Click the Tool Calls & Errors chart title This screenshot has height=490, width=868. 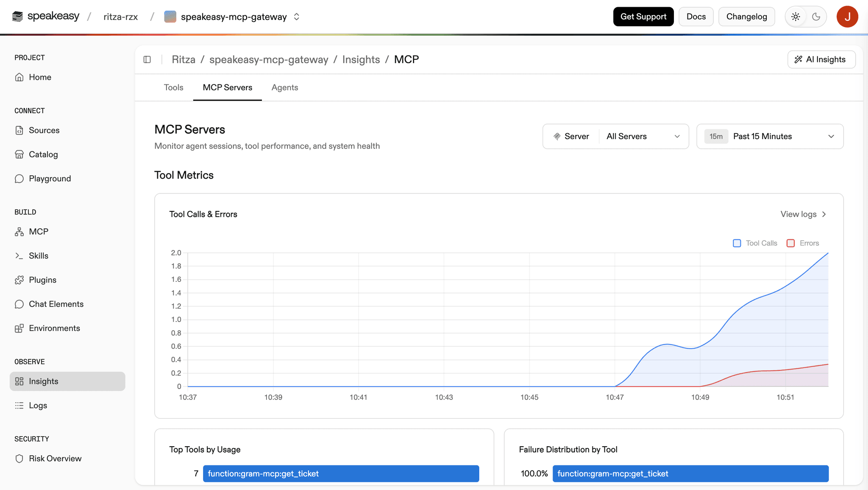[203, 214]
